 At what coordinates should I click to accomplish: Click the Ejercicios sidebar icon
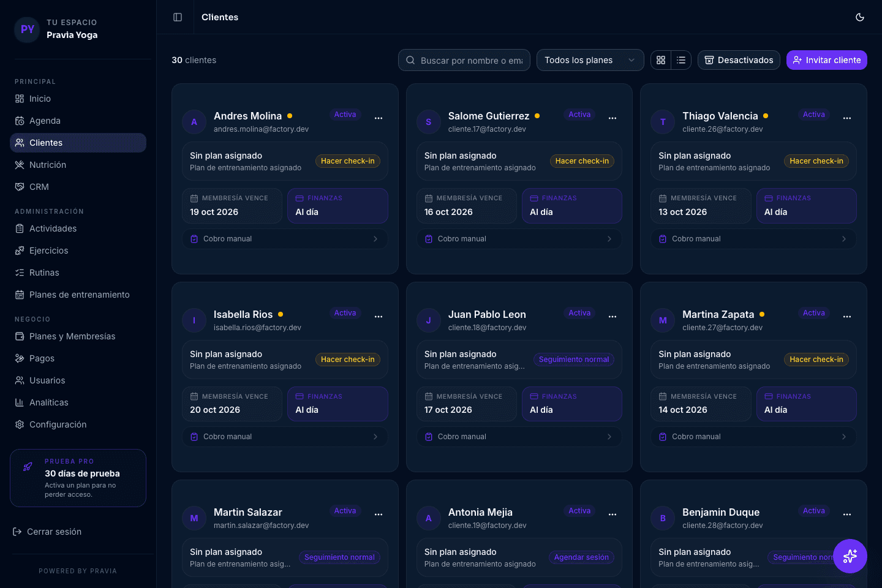20,251
